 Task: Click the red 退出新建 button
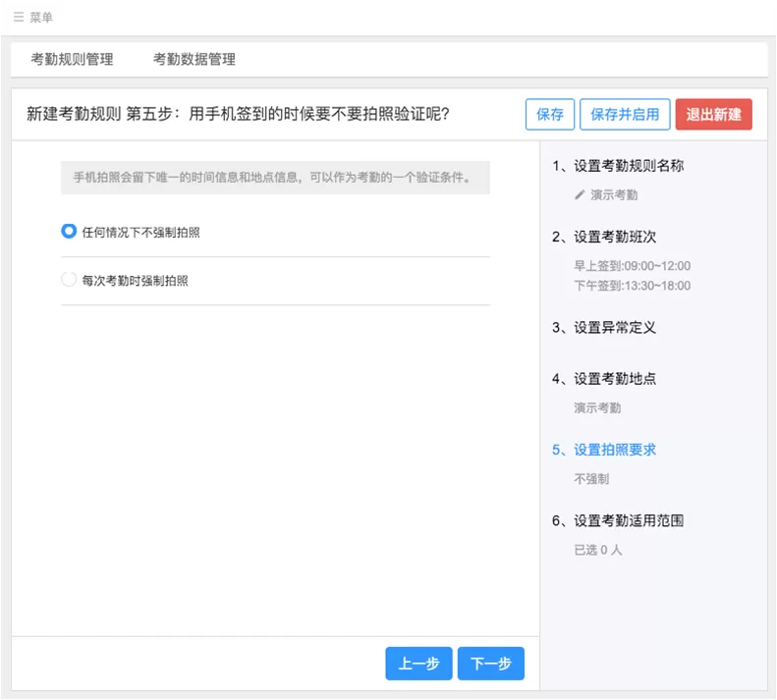[x=713, y=115]
